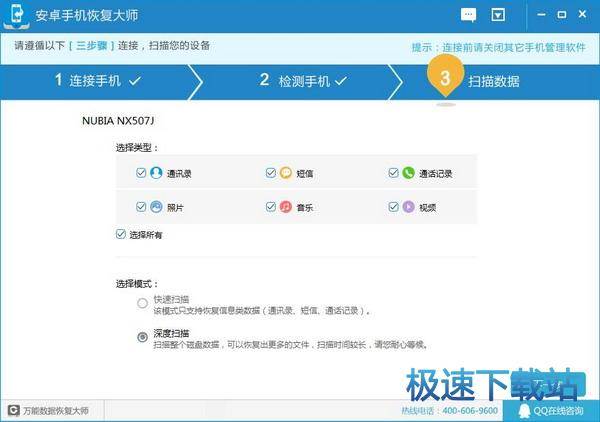The height and width of the screenshot is (422, 600).
Task: Select 快速扫描 radio button
Action: (142, 303)
